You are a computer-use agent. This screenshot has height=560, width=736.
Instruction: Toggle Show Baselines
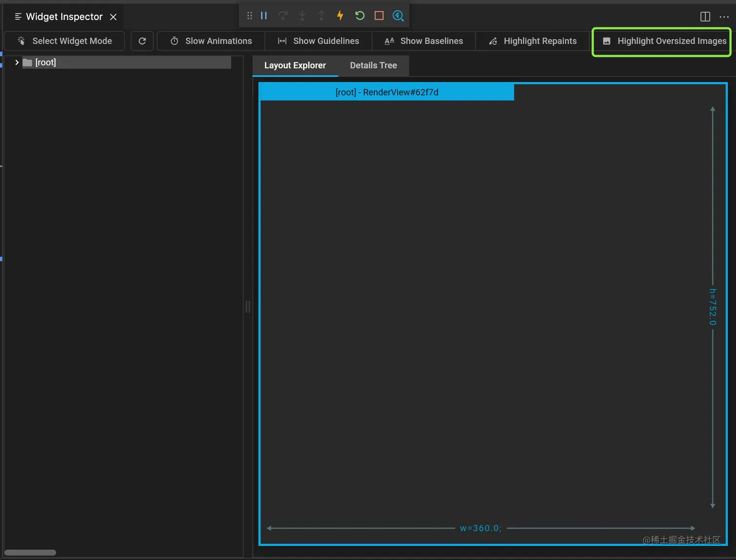tap(424, 41)
